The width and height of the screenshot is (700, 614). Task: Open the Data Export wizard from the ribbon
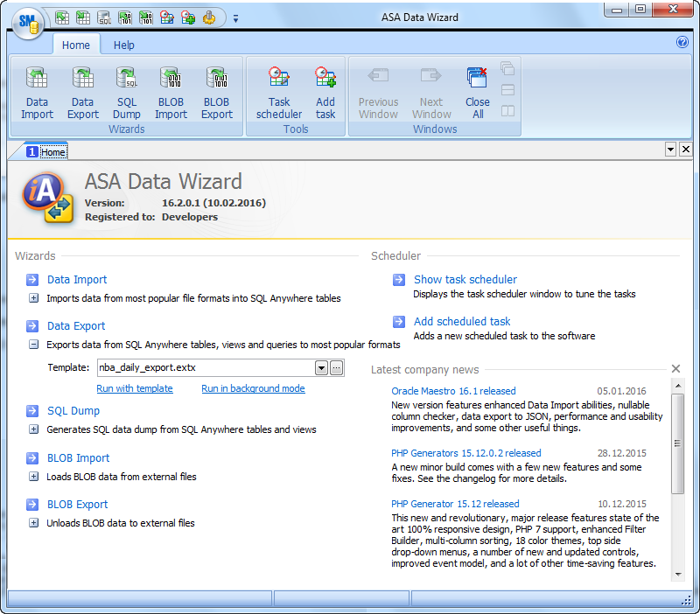click(x=82, y=90)
